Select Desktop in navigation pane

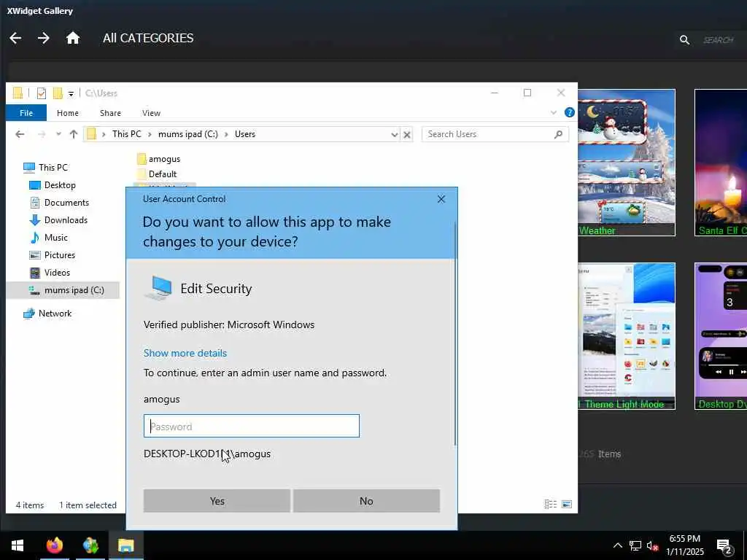60,185
